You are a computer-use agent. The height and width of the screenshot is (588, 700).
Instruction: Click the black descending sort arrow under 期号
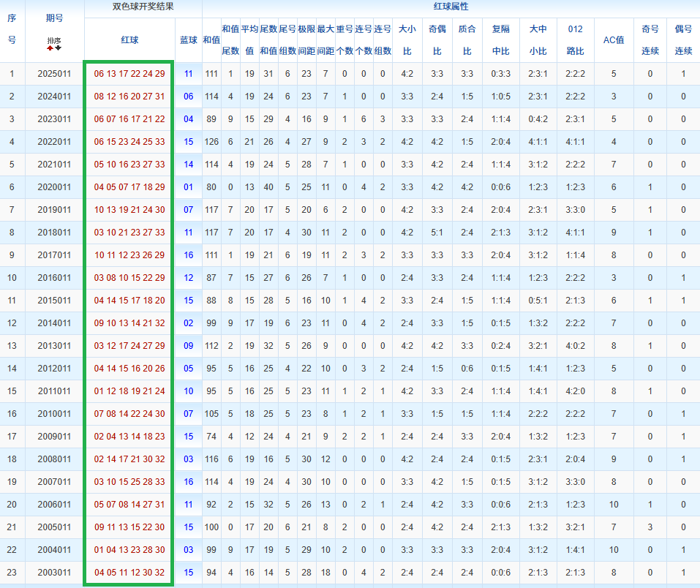pyautogui.click(x=59, y=48)
